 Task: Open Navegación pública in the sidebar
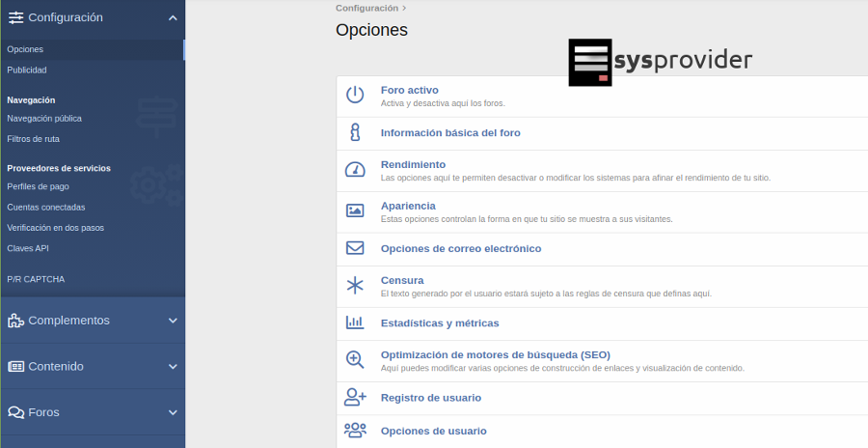click(x=44, y=118)
